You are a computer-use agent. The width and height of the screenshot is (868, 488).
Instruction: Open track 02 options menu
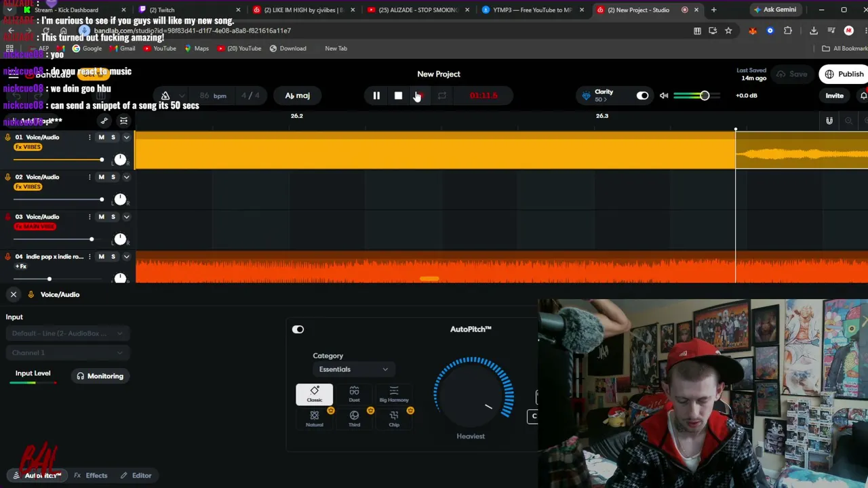click(x=89, y=177)
